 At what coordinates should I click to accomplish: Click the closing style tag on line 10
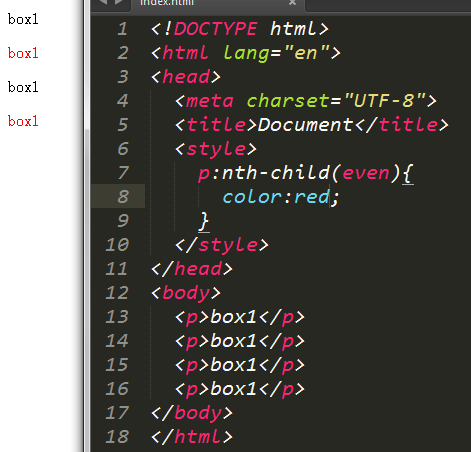[x=222, y=245]
